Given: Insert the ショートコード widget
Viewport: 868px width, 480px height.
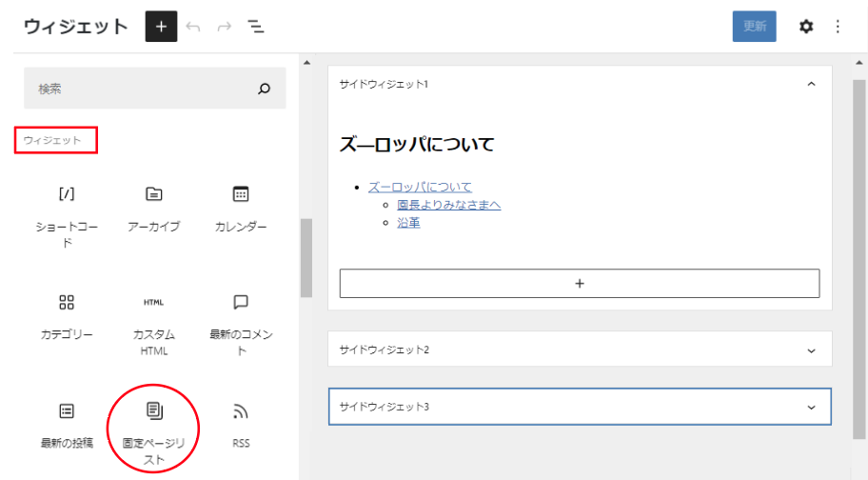Looking at the screenshot, I should click(67, 216).
